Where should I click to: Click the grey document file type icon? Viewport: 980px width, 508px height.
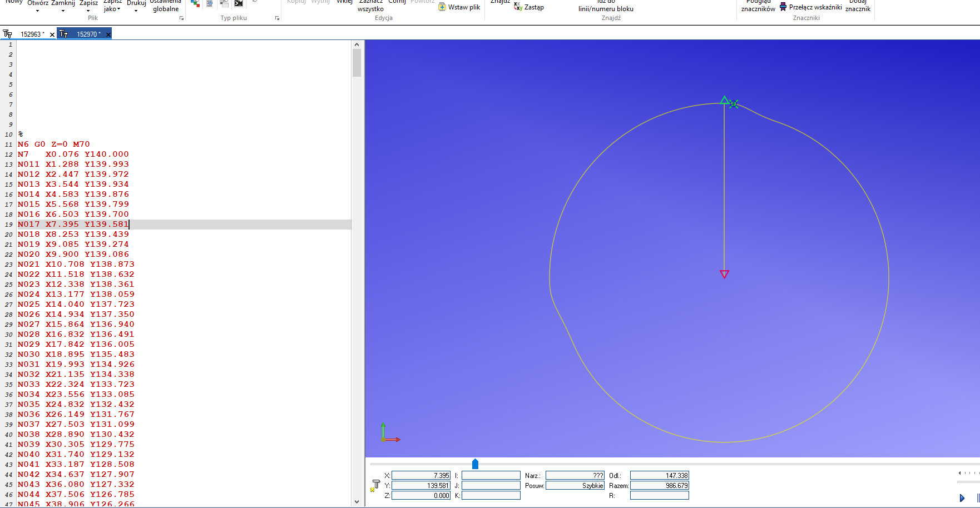[224, 3]
